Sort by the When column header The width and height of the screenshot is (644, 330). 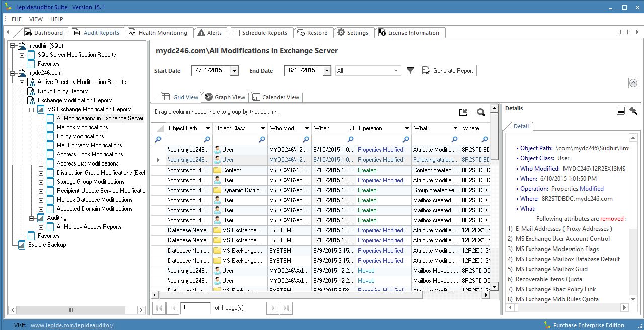(x=334, y=128)
